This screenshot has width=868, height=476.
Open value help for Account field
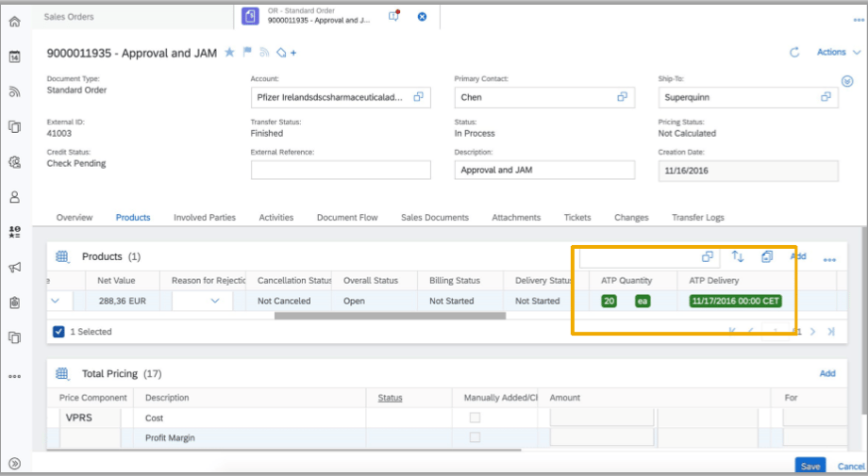tap(419, 97)
